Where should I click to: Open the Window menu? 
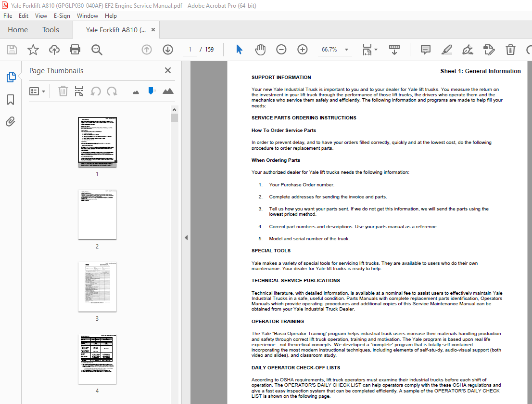pyautogui.click(x=87, y=15)
